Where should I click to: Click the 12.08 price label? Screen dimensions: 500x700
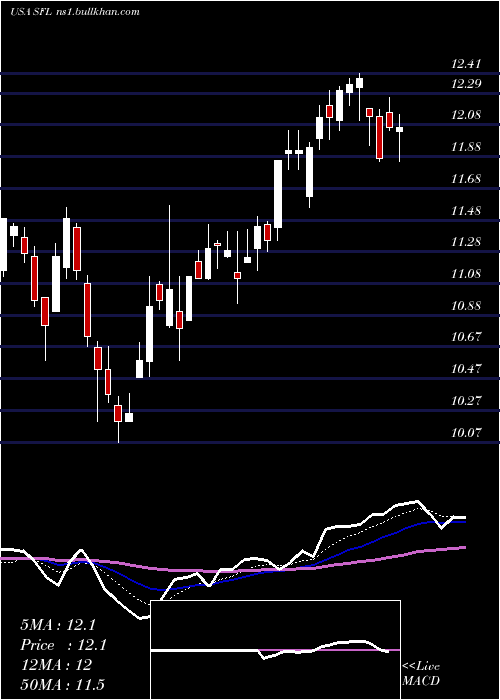(466, 115)
